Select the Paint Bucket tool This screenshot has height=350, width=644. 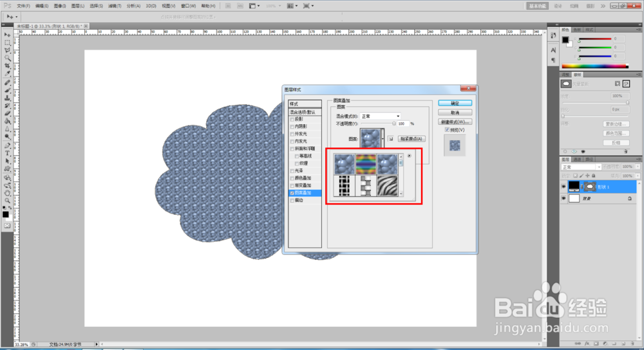(7, 122)
